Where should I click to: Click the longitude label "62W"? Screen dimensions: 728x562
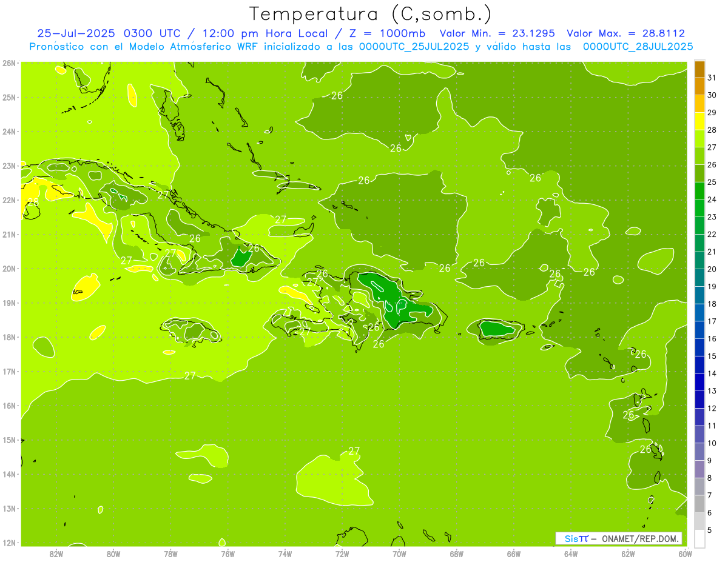pos(628,554)
